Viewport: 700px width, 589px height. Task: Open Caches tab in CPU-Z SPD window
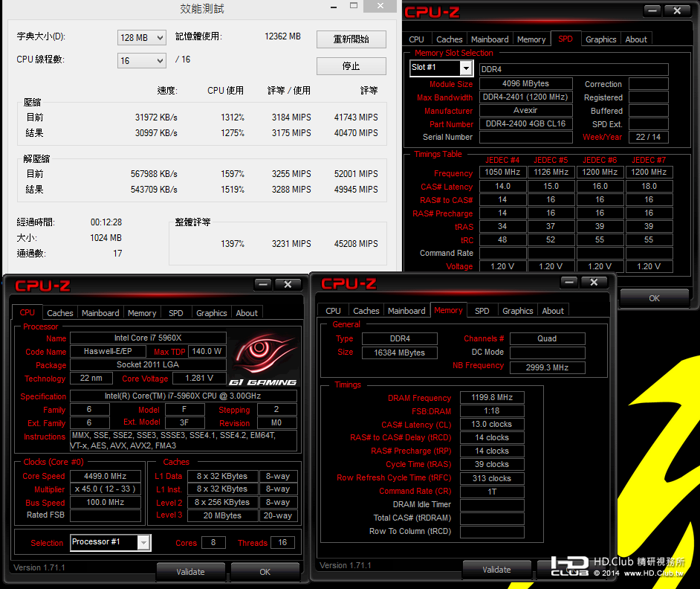[449, 39]
